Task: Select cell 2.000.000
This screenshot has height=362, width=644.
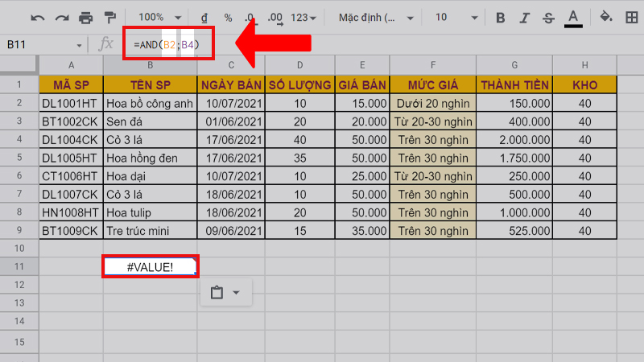Action: point(514,139)
